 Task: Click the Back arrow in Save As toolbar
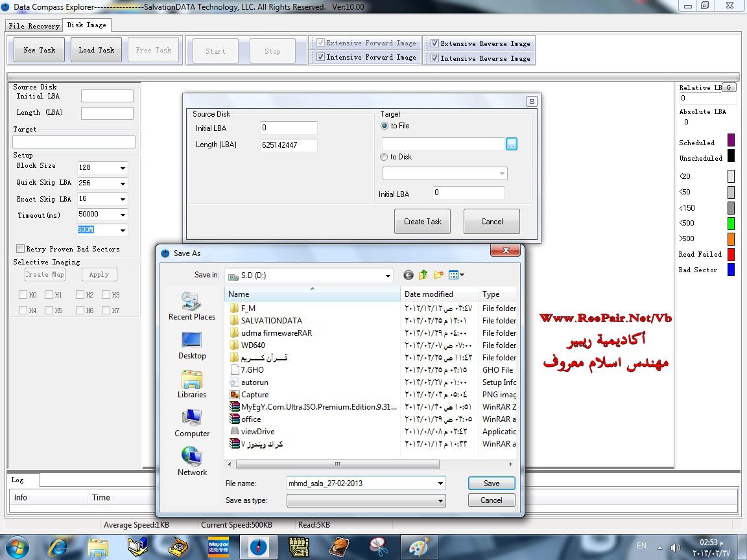408,275
